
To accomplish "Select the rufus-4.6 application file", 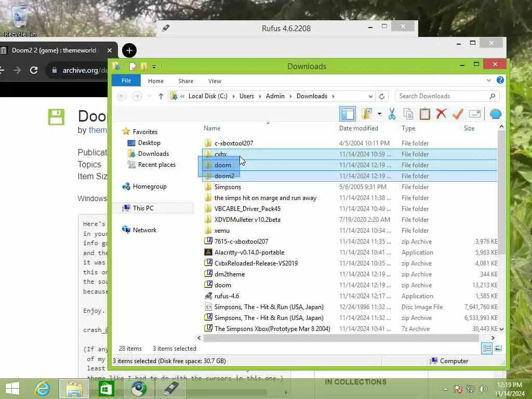I will click(227, 296).
